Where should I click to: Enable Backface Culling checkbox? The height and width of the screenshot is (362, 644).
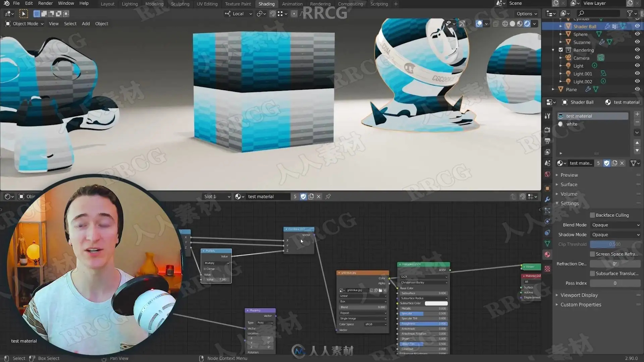(x=592, y=215)
